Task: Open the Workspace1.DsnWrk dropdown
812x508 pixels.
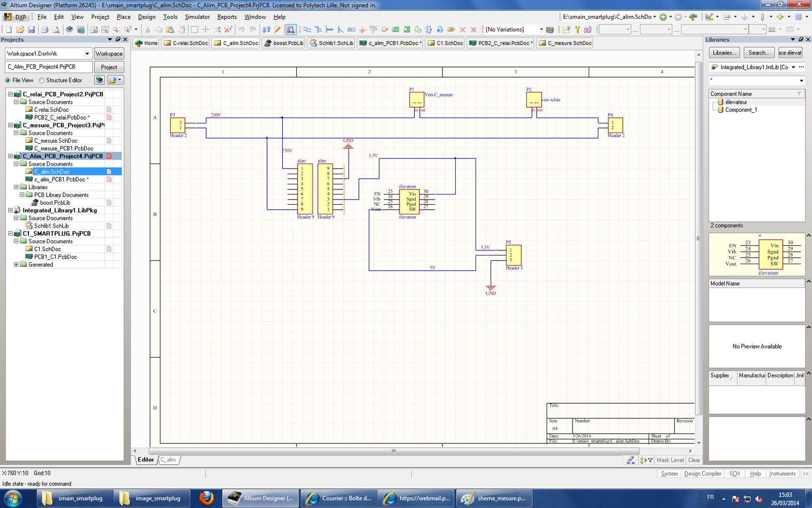Action: coord(87,53)
